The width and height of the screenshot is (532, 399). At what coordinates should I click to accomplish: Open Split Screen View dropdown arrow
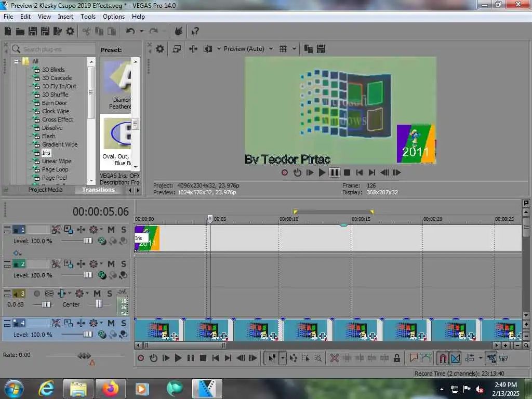[219, 49]
